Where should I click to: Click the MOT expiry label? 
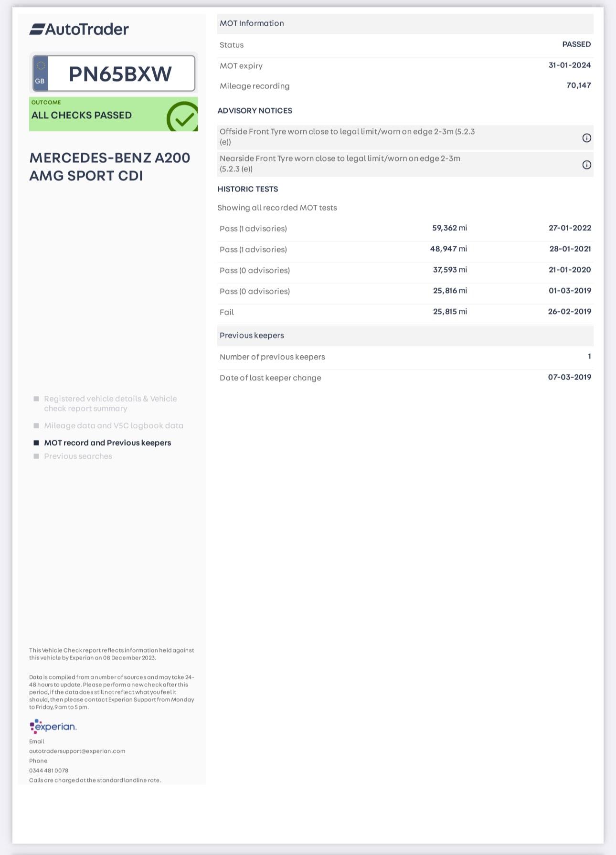point(241,66)
